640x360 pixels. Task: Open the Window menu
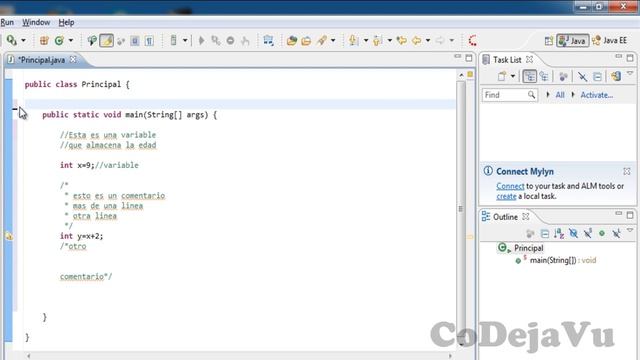click(x=36, y=22)
